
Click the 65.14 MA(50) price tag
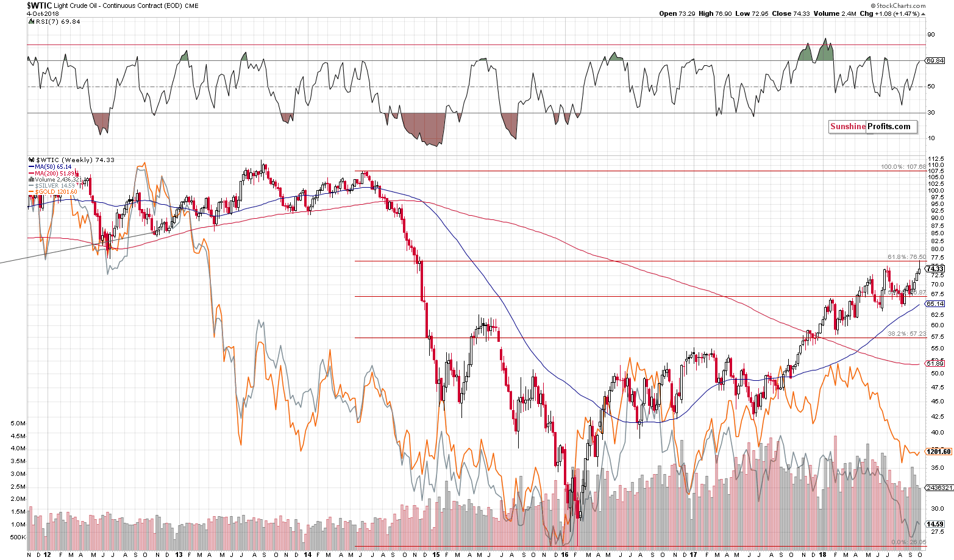pyautogui.click(x=936, y=303)
